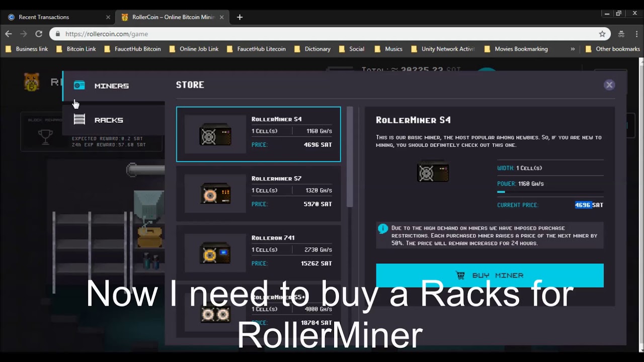Open the Other bookmarks folder

(x=613, y=49)
